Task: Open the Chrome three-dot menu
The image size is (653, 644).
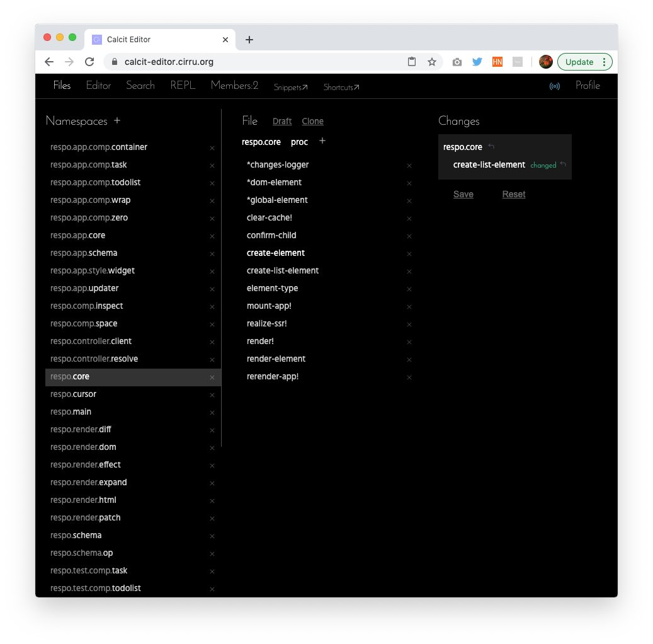Action: coord(604,62)
